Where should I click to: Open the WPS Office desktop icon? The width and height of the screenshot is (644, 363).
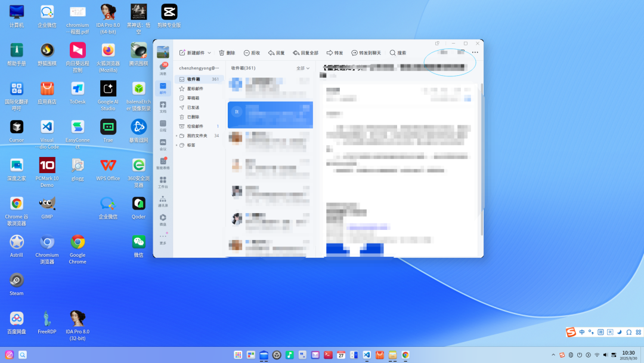(108, 170)
